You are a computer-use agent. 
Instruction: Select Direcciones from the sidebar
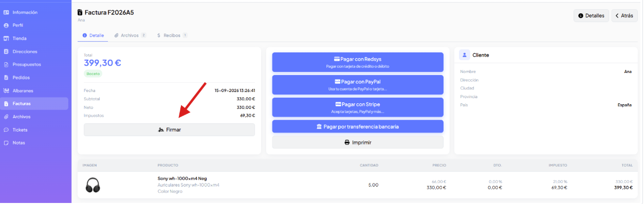click(x=34, y=51)
